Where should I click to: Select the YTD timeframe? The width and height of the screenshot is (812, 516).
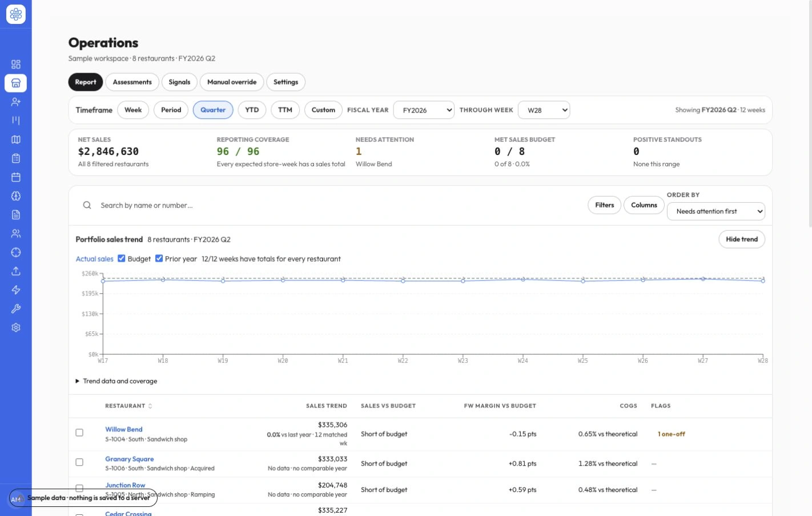click(252, 110)
